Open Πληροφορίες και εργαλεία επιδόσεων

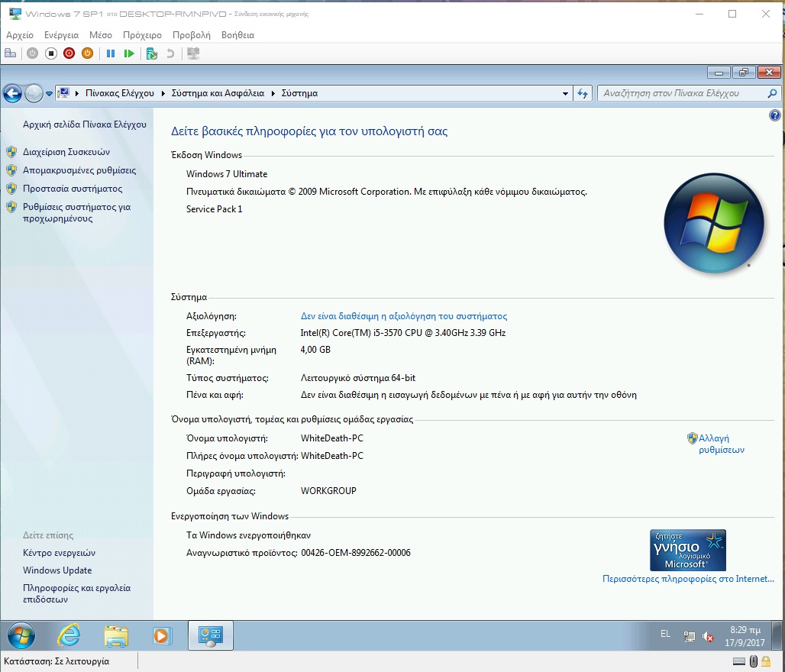[76, 593]
